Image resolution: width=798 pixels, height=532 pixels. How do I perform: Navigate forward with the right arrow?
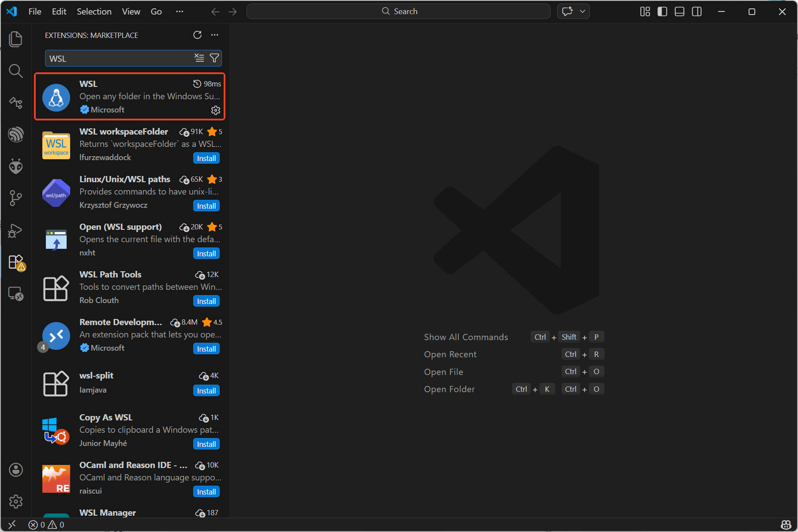[x=232, y=11]
